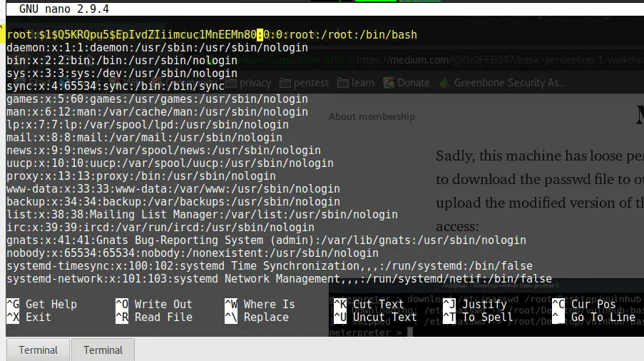
Task: Click the sys:x:3:3 line
Action: point(122,73)
